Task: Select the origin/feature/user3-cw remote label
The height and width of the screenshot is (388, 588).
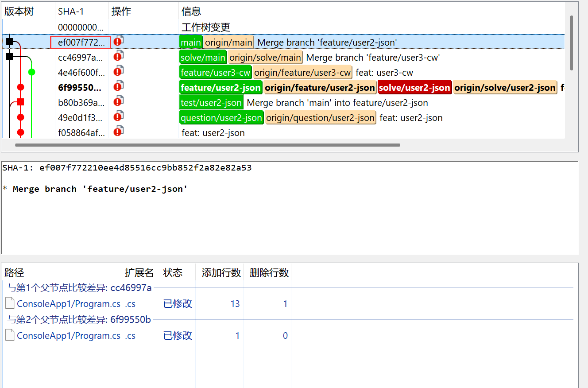Action: (302, 73)
